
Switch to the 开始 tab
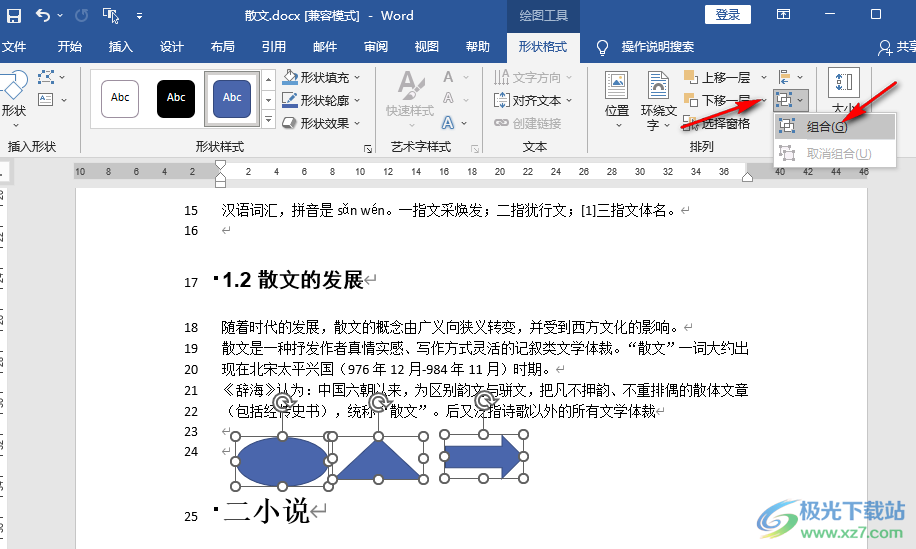[x=70, y=47]
